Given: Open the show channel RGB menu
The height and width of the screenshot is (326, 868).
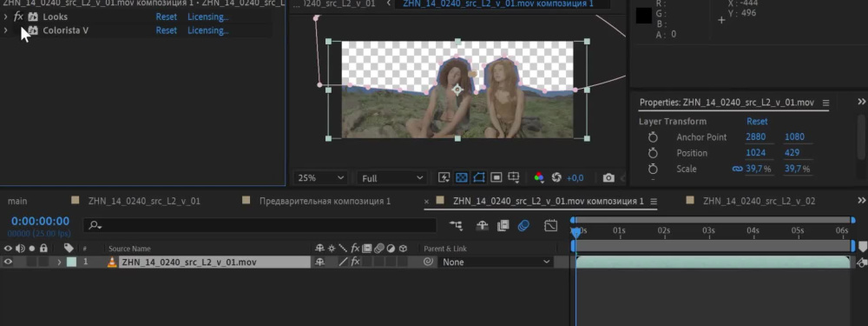Looking at the screenshot, I should [x=539, y=177].
